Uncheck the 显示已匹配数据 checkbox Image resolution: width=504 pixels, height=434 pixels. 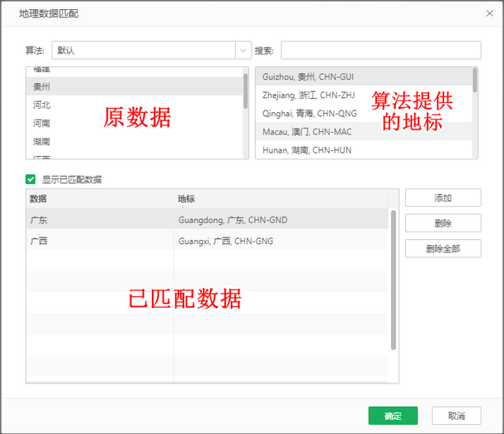(31, 179)
